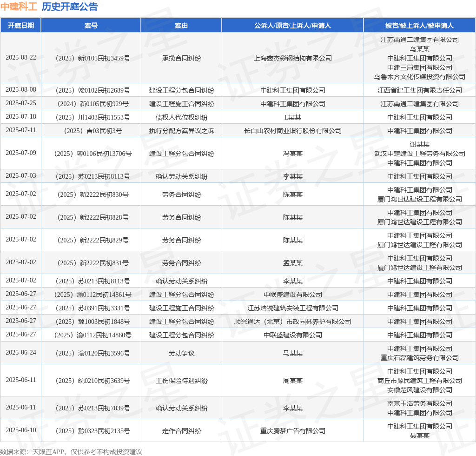Click date cell 2025-07-25
This screenshot has height=456, width=476.
(x=20, y=103)
